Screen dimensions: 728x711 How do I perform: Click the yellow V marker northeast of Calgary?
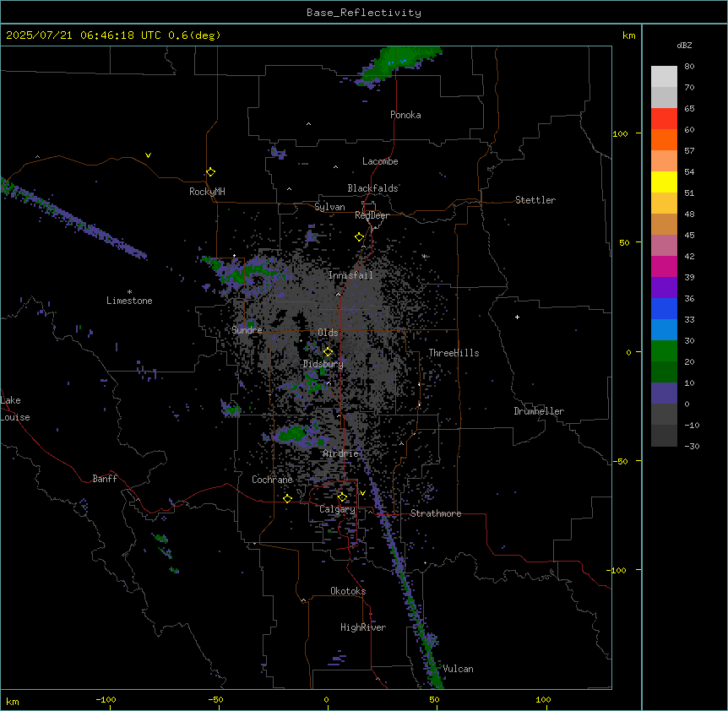click(362, 493)
